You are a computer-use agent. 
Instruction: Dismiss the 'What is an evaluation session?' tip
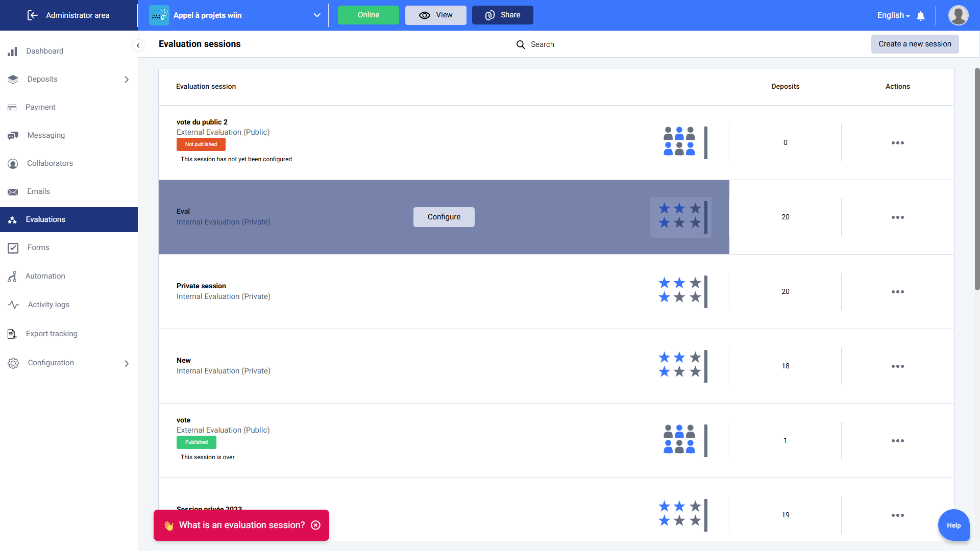(316, 525)
